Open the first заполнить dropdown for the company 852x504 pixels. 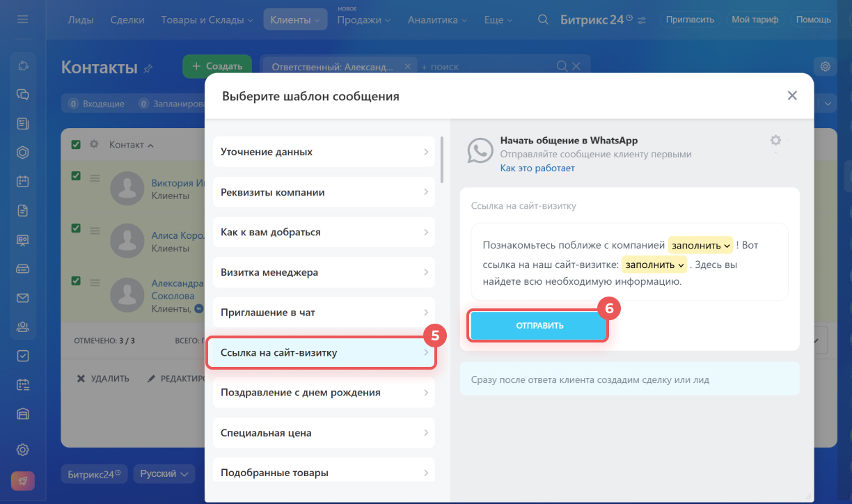[700, 246]
